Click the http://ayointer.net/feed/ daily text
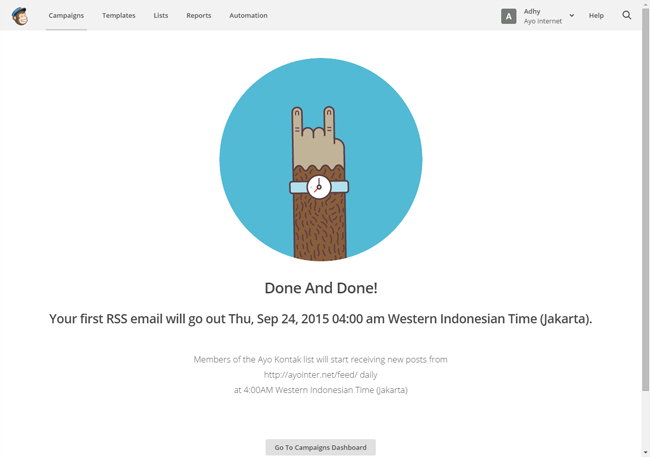 tap(320, 375)
